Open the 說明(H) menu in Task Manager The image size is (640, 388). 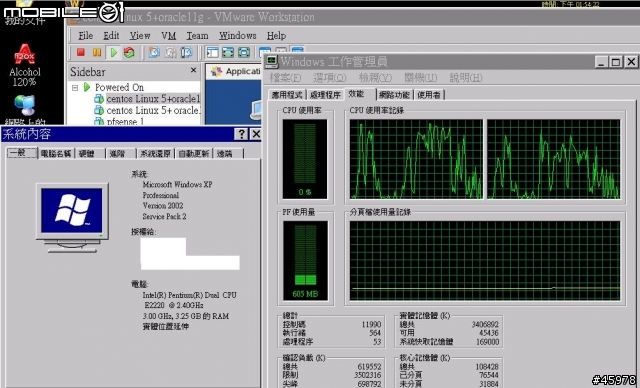click(466, 78)
